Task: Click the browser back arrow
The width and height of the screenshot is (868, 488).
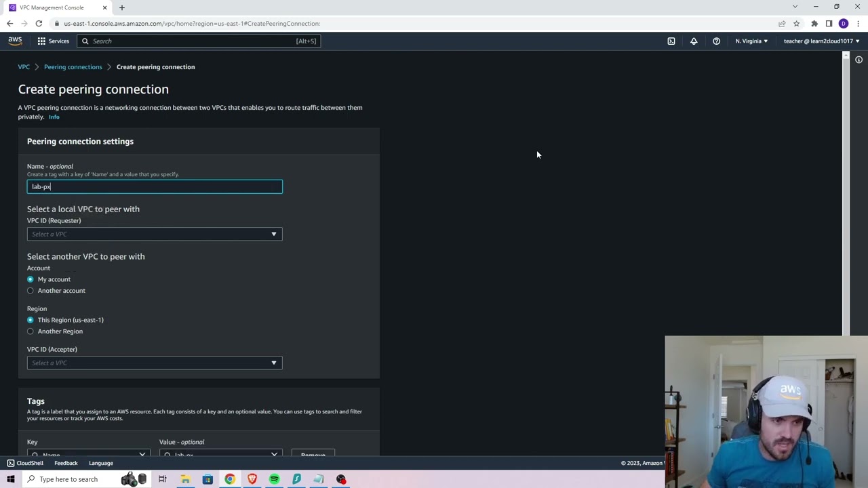Action: click(x=9, y=23)
